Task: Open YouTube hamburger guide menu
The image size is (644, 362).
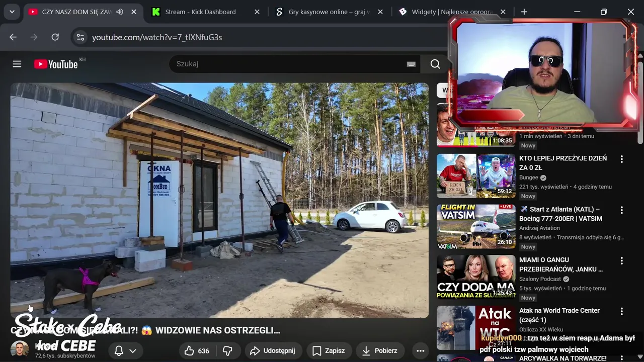Action: tap(17, 64)
